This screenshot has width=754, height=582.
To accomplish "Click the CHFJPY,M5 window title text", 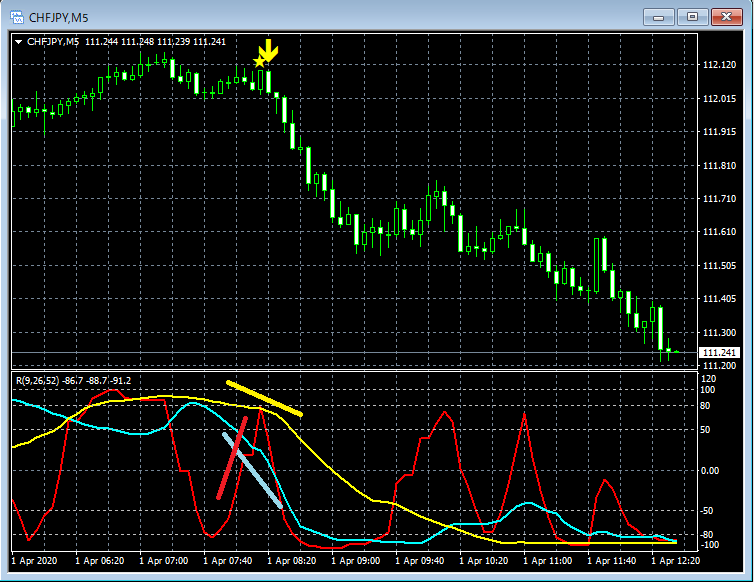I will 59,18.
